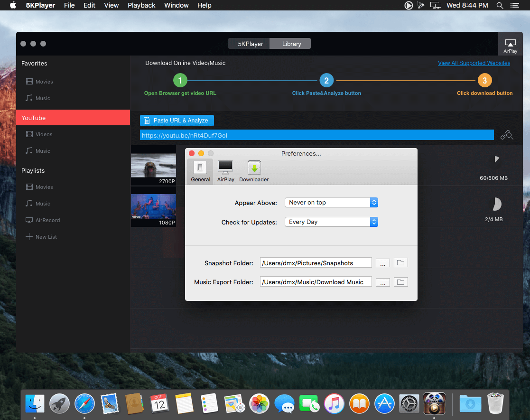Open Music under YouTube section
Image resolution: width=530 pixels, height=420 pixels.
tap(38, 151)
